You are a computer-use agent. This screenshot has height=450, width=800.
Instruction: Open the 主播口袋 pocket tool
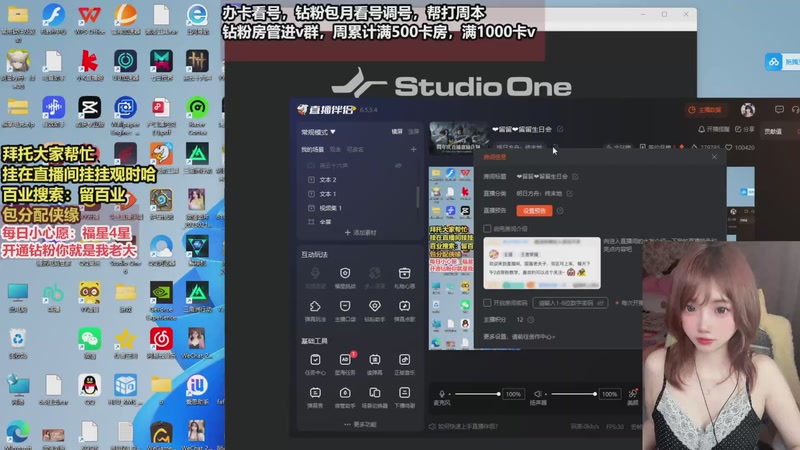pyautogui.click(x=345, y=310)
